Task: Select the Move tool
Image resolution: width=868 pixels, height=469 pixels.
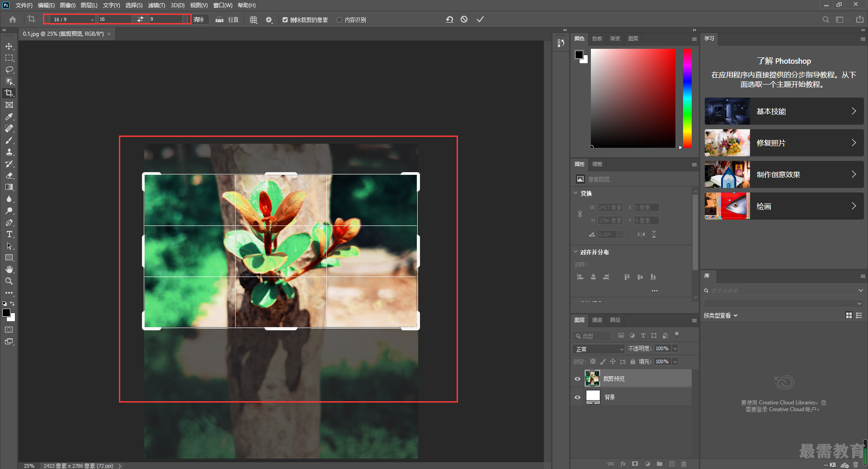Action: pos(9,46)
